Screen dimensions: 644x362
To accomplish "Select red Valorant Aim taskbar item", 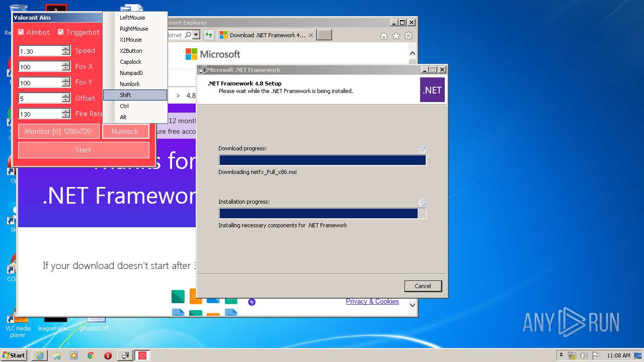I will point(142,355).
